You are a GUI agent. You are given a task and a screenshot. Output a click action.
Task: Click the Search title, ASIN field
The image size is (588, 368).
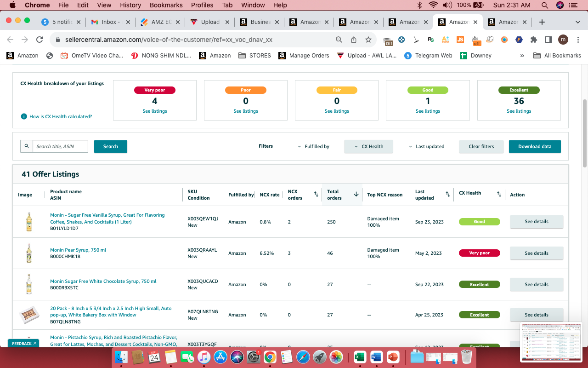(60, 146)
